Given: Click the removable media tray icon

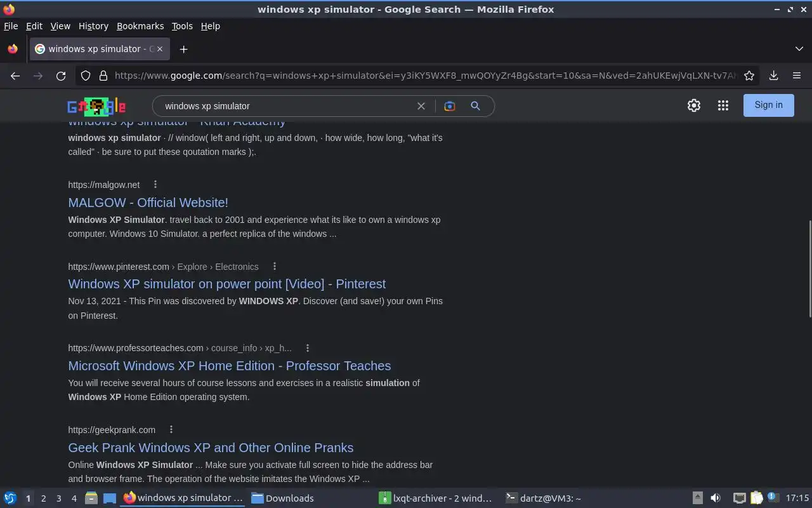Looking at the screenshot, I should pyautogui.click(x=697, y=498).
